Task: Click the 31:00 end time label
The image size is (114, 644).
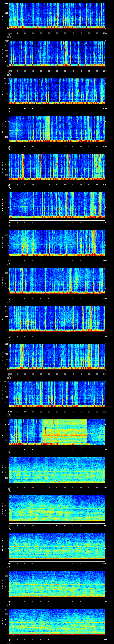Action: coord(105,639)
